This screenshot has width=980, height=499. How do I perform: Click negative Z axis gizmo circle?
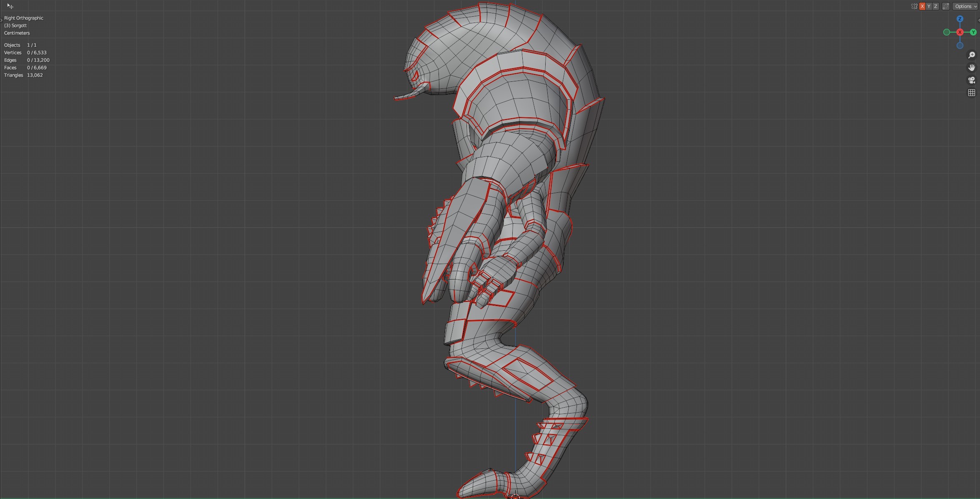coord(960,45)
